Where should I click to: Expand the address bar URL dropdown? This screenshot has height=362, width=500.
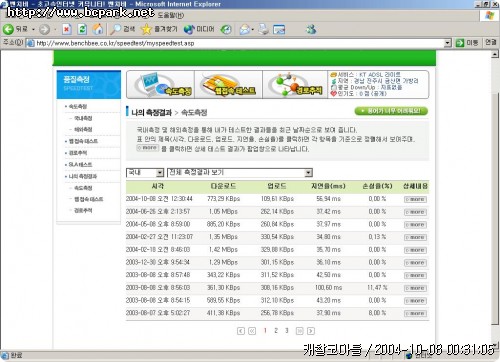[x=448, y=43]
